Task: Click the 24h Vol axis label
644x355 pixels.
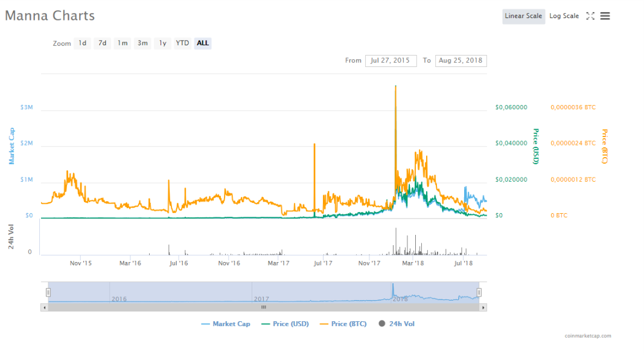Action: coord(11,237)
